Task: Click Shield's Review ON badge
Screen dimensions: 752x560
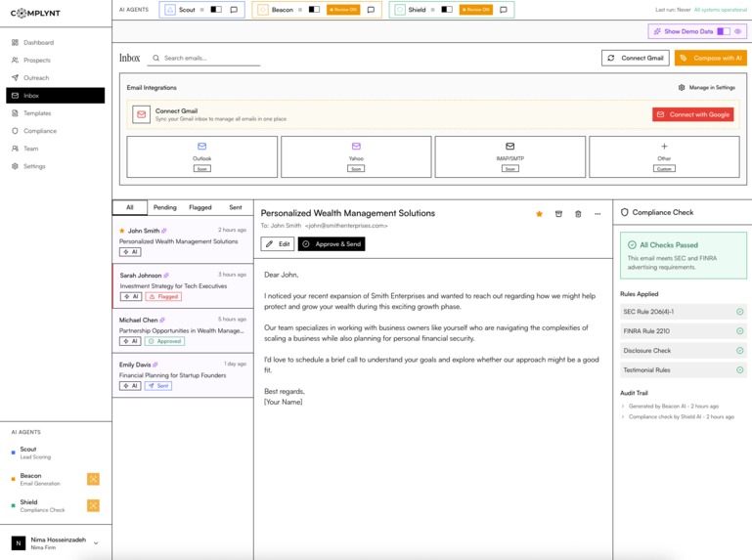Action: tap(476, 10)
